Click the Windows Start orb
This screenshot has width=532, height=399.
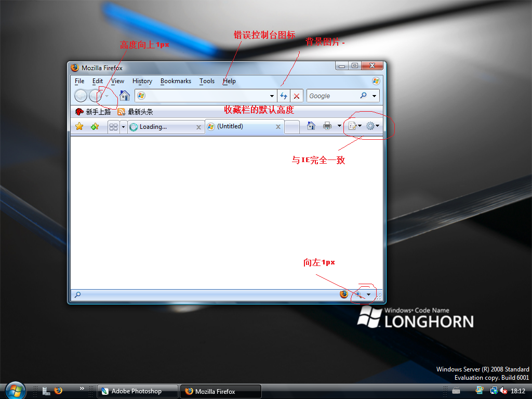point(15,391)
